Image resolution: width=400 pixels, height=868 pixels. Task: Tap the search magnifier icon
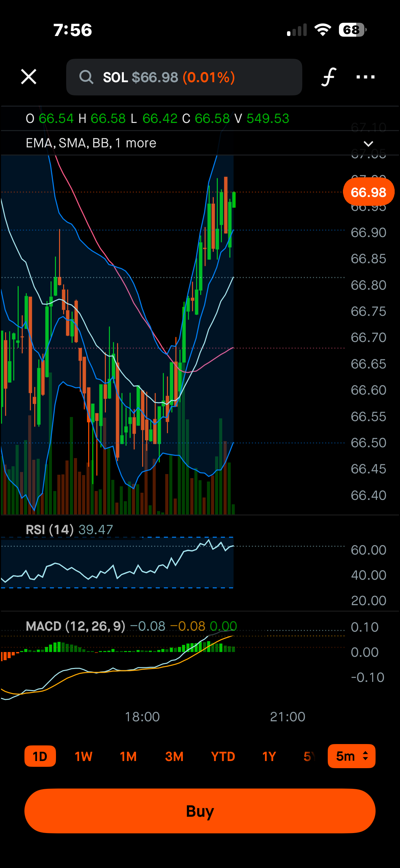tap(86, 77)
